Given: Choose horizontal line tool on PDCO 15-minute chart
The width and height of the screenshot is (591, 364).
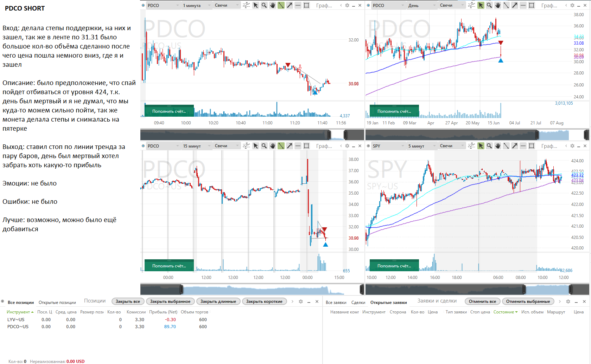Looking at the screenshot, I should pos(298,146).
